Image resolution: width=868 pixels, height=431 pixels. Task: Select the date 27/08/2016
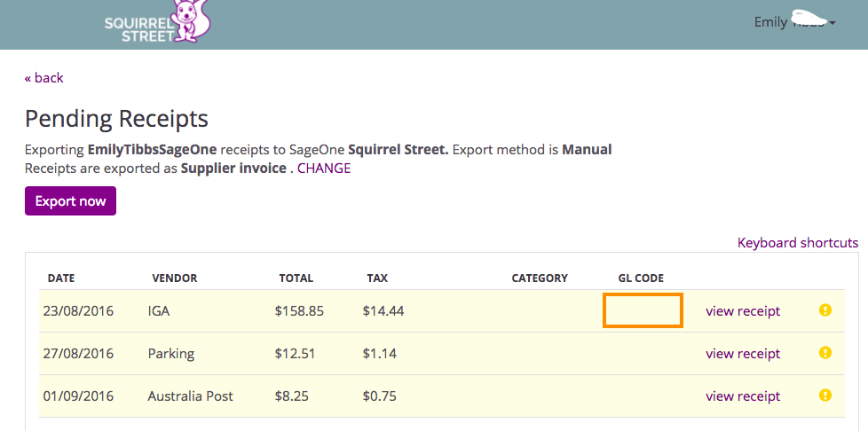click(78, 354)
